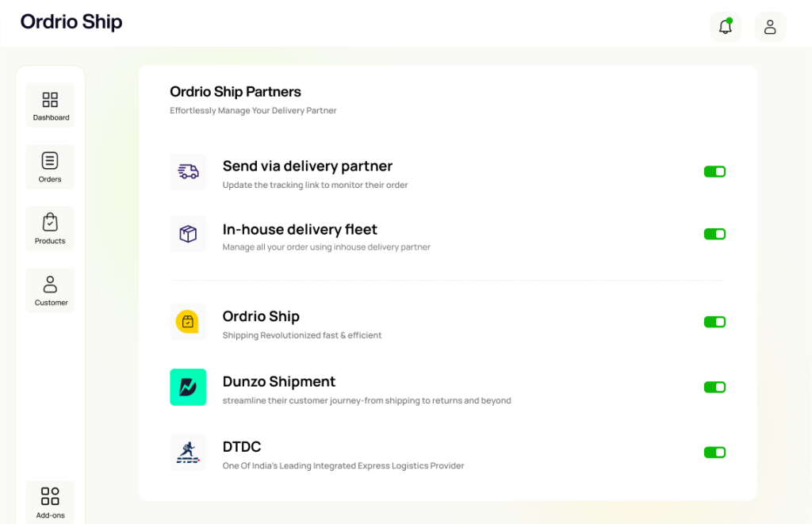The height and width of the screenshot is (524, 812).
Task: Click the delivery truck icon
Action: 188,172
